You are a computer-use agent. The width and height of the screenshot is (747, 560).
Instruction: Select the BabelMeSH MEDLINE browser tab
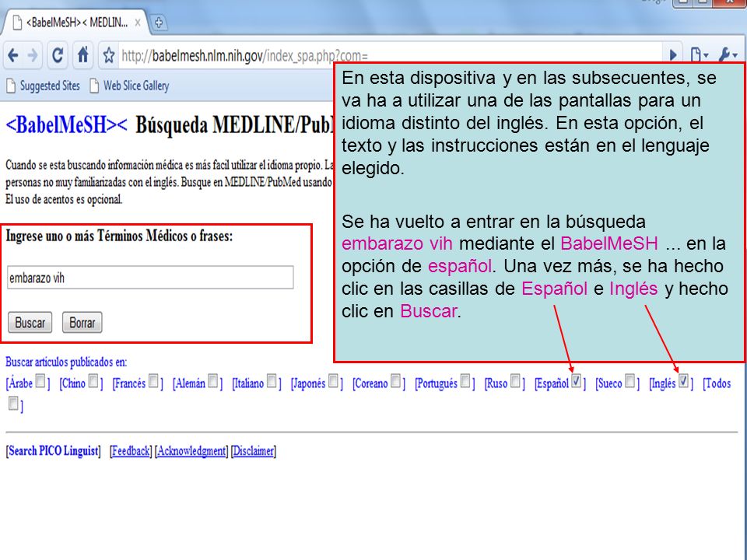[x=76, y=23]
